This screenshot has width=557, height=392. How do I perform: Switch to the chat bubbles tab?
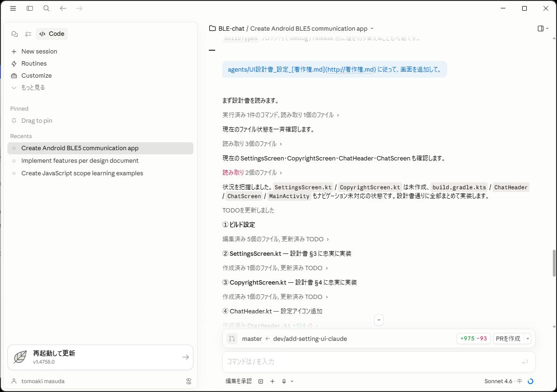click(x=14, y=34)
